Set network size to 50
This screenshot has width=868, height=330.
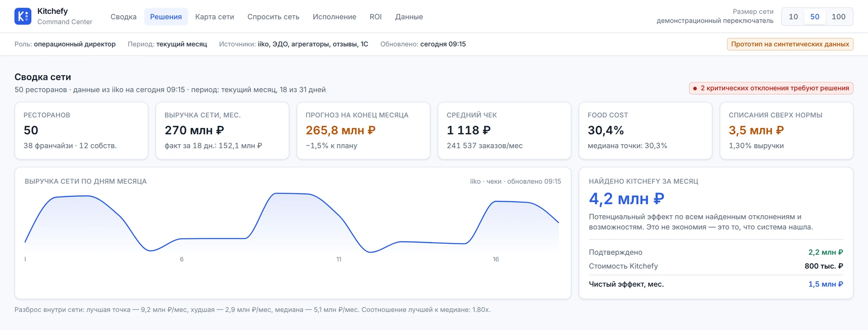point(815,17)
